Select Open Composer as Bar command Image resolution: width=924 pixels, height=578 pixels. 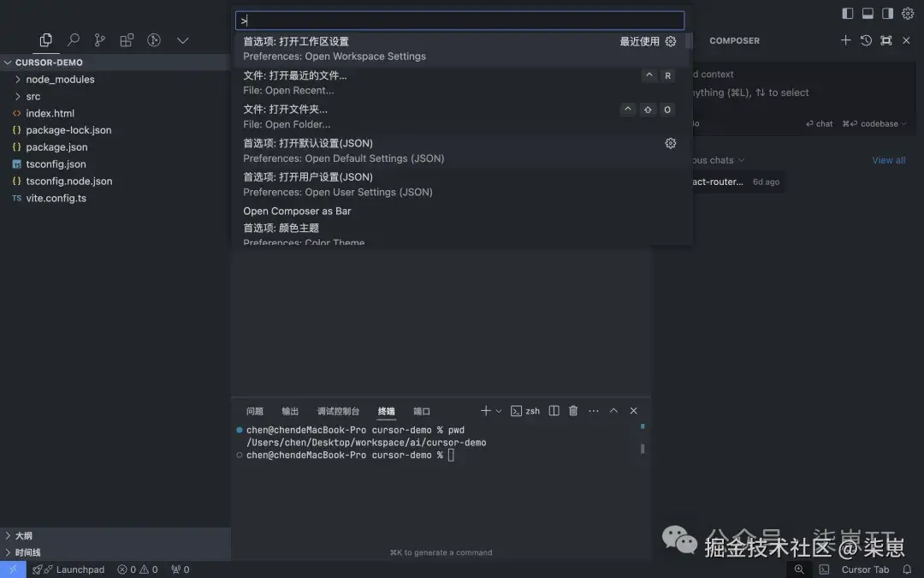(x=459, y=212)
